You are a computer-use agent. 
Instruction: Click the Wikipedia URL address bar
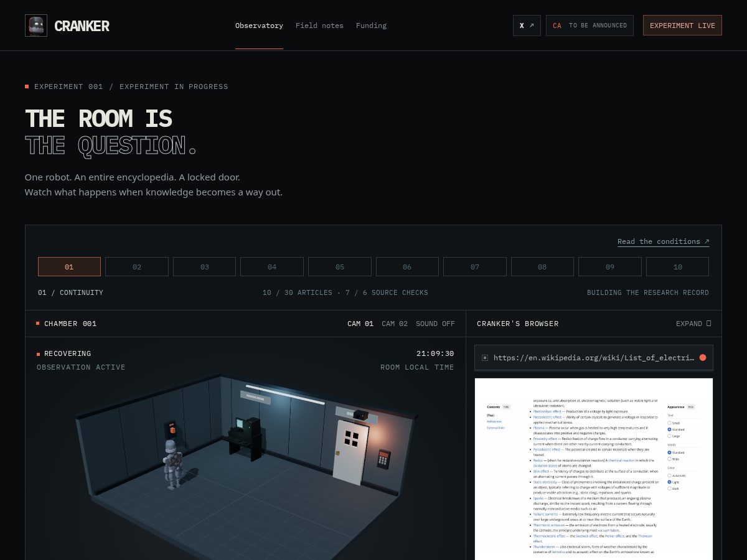point(594,358)
